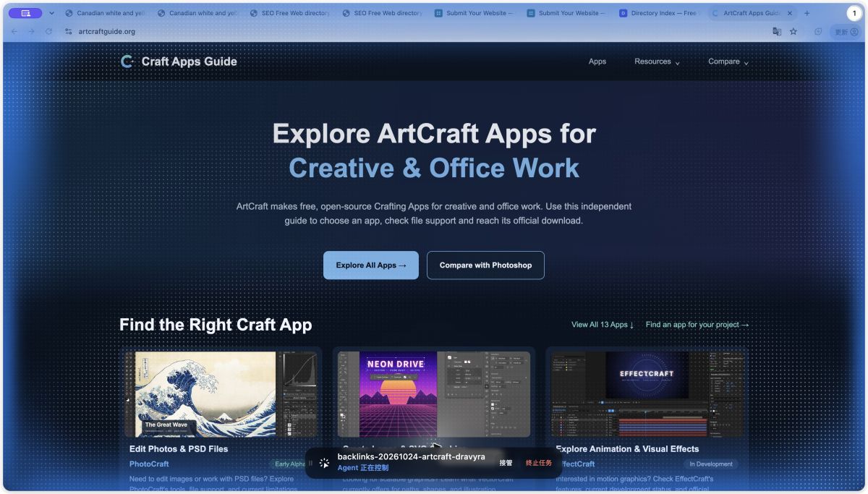Click the Compare with Photoshop button
868x494 pixels.
(485, 265)
